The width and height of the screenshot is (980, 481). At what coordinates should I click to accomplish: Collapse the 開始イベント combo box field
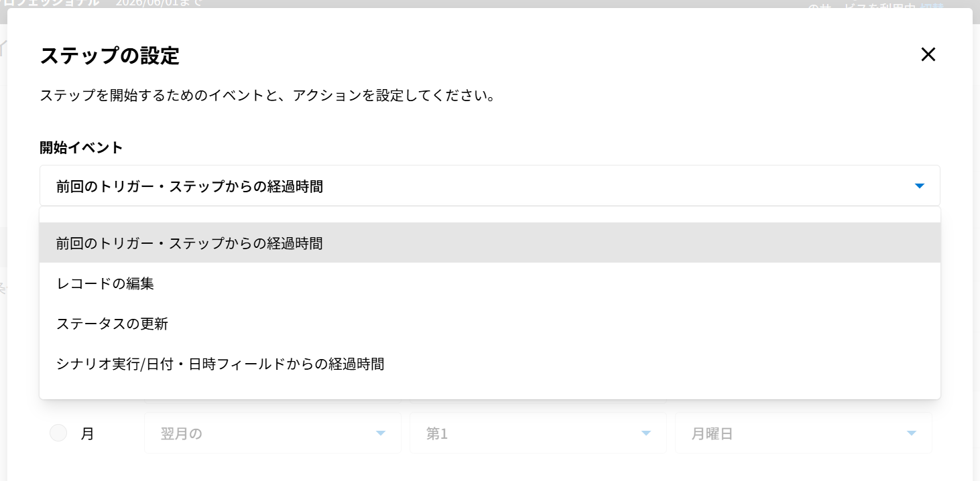click(469, 186)
